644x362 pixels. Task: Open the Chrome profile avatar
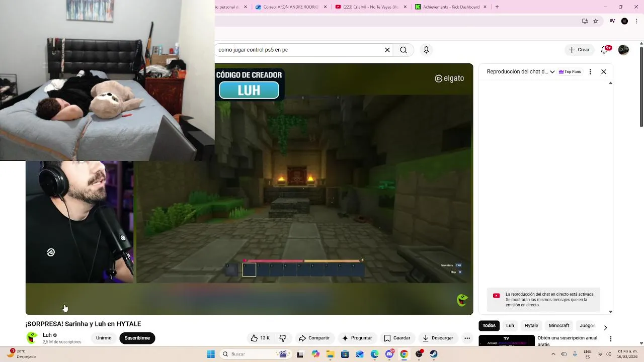coord(624,21)
